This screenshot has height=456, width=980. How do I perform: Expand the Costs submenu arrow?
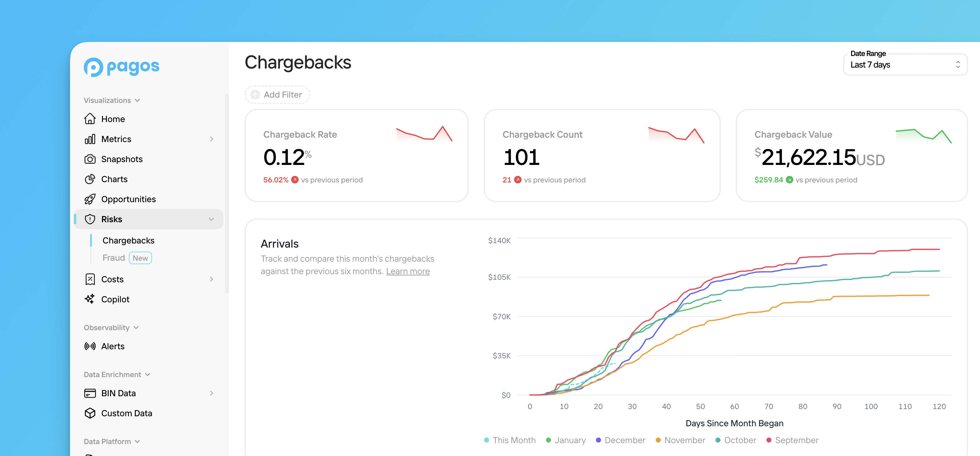click(211, 279)
